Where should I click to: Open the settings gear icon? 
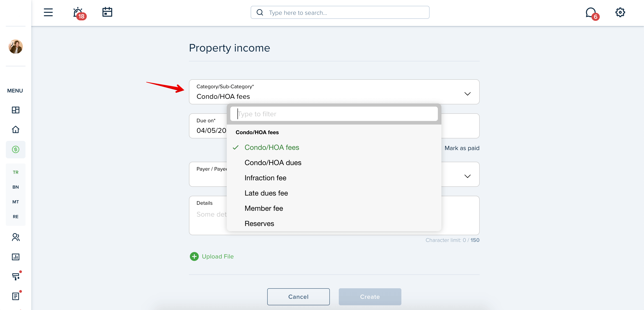coord(620,12)
